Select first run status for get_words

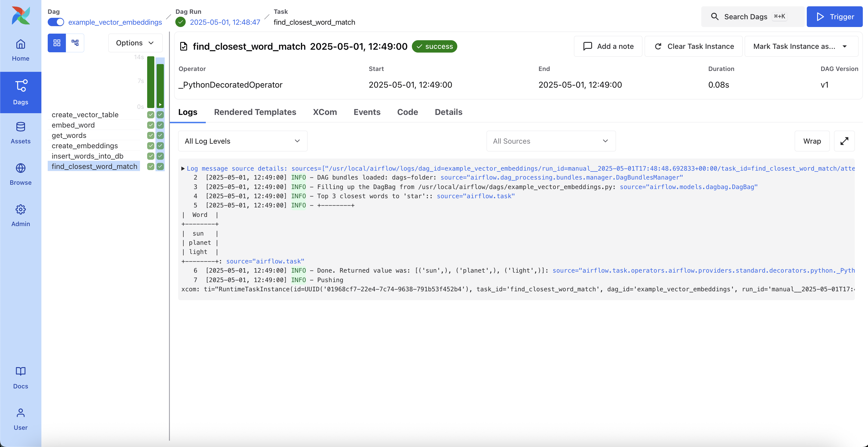point(151,135)
